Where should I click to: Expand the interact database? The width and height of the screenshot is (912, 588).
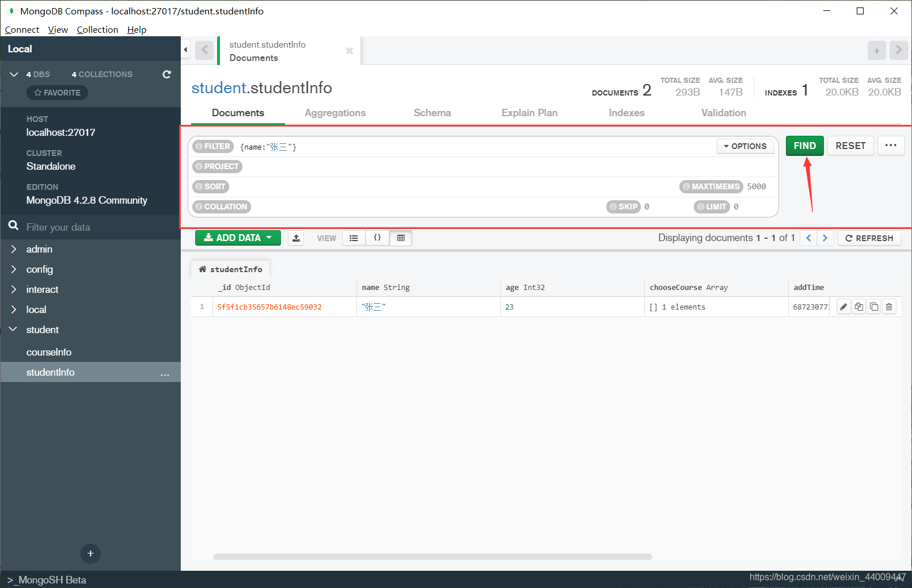[x=13, y=289]
